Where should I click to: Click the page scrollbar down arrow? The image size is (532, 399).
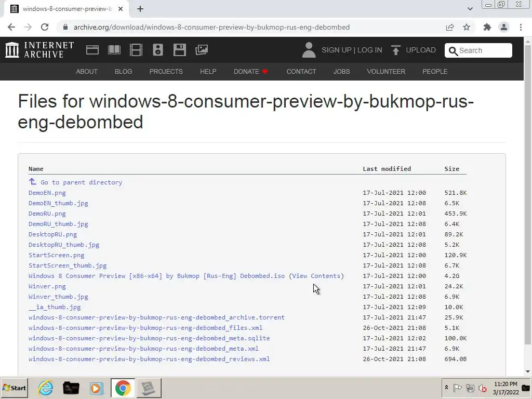click(528, 371)
